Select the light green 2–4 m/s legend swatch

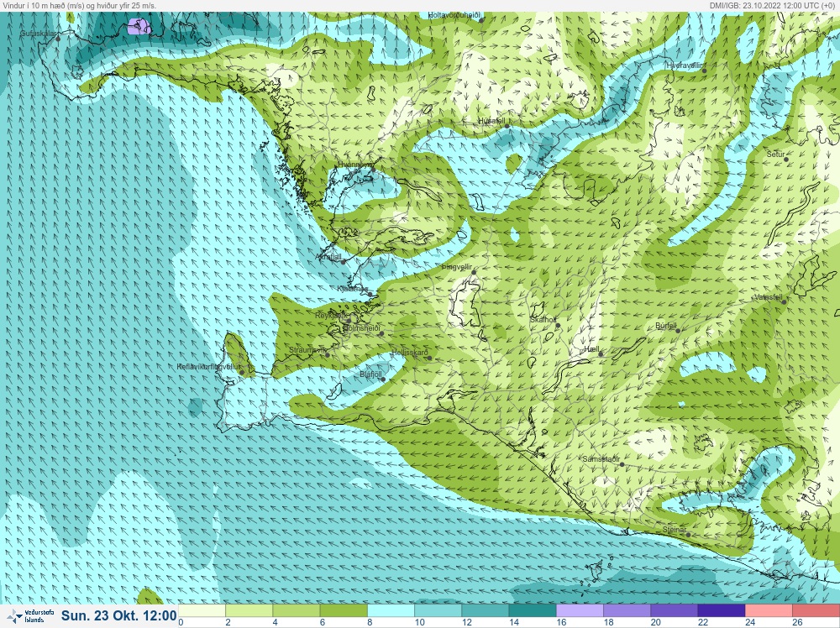pyautogui.click(x=249, y=611)
